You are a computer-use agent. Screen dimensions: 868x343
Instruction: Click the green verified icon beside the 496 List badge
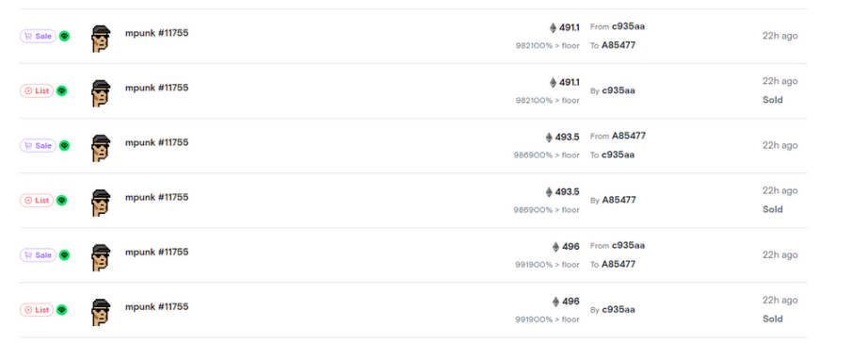click(61, 310)
